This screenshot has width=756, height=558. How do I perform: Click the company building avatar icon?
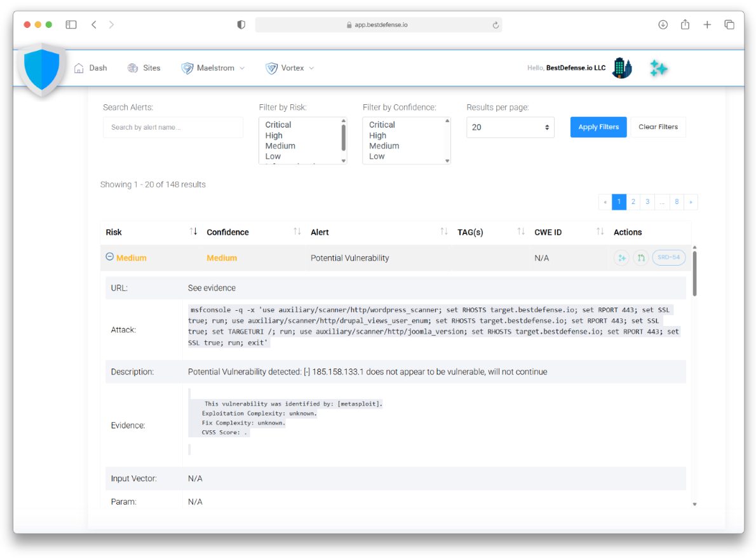pyautogui.click(x=622, y=68)
